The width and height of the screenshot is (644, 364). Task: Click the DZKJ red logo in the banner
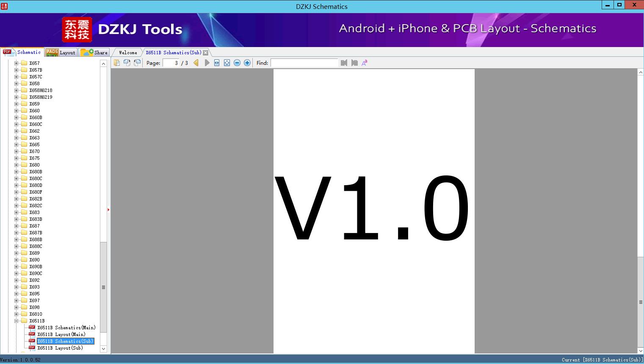pos(77,30)
